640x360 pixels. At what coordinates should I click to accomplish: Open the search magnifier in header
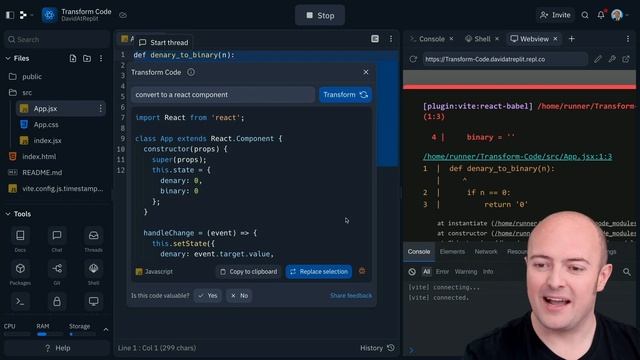click(x=585, y=15)
